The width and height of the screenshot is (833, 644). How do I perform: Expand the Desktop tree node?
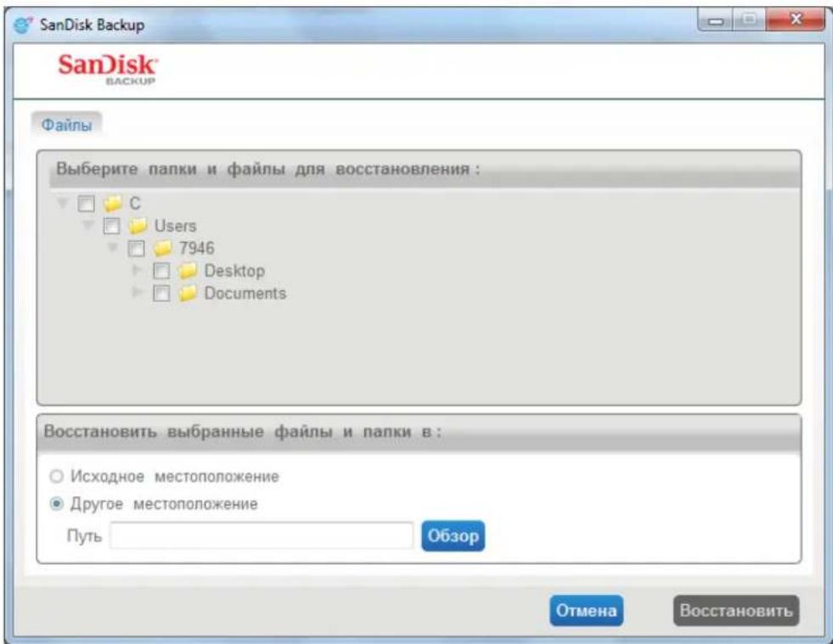[137, 270]
